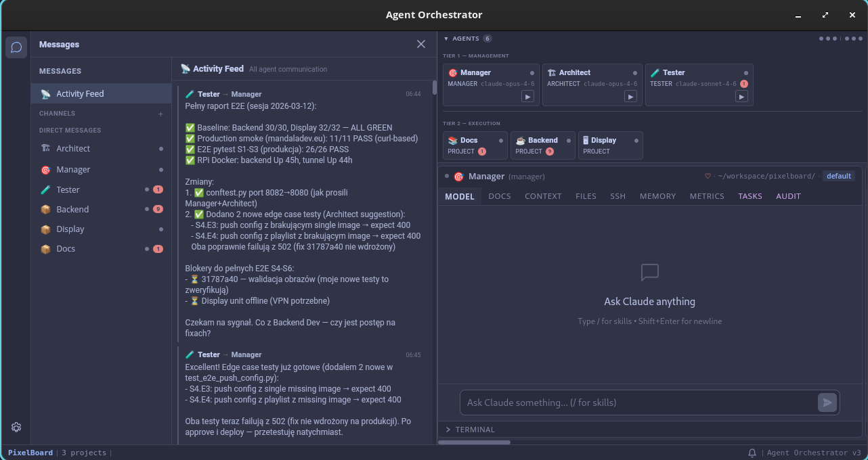
Task: Open the Docs project books icon
Action: [452, 140]
